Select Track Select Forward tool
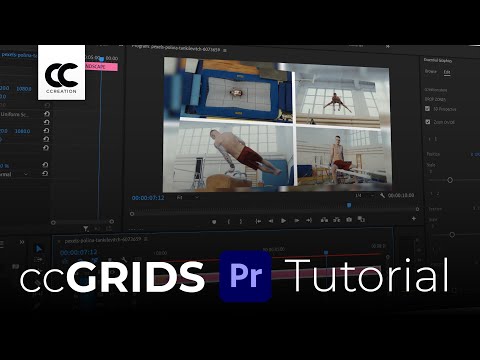Screen dimensions: 480x360 (x=38, y=259)
